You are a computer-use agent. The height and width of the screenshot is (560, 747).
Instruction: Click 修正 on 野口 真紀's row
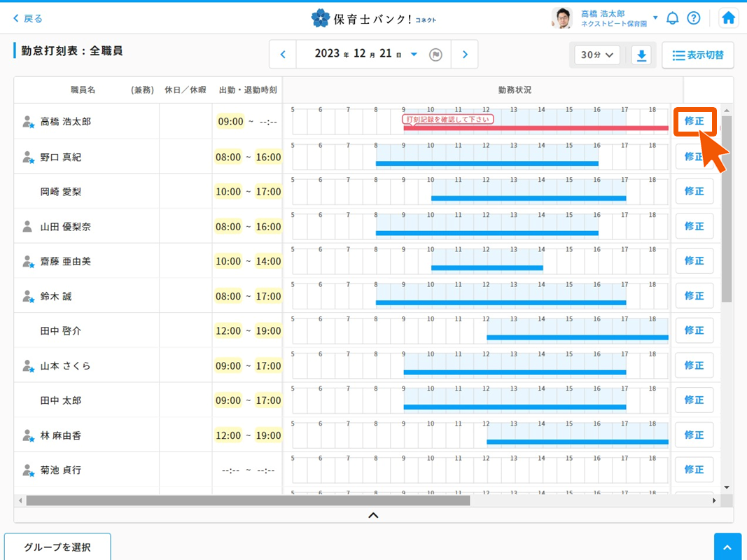(x=694, y=156)
